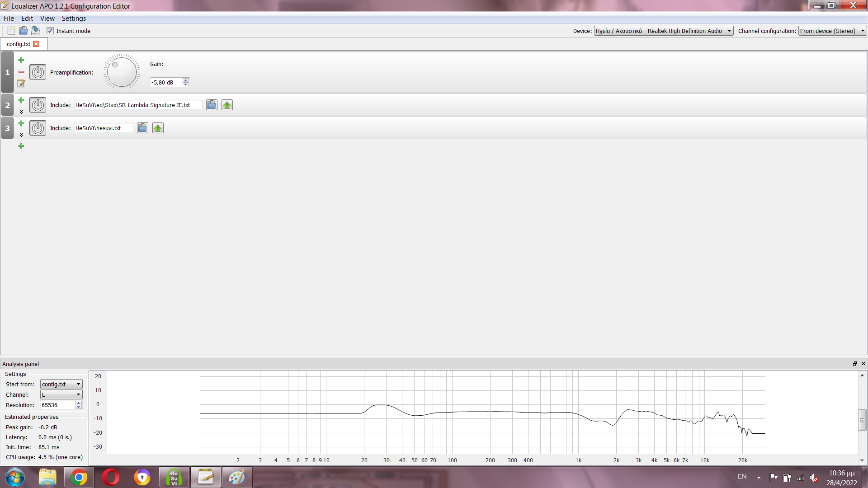The image size is (868, 488).
Task: Open the Device dropdown
Action: [663, 31]
